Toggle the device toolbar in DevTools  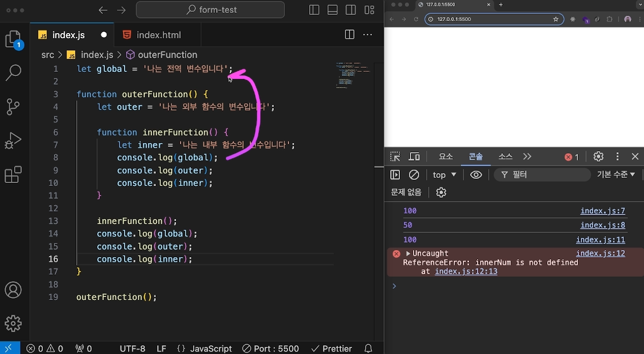click(415, 156)
